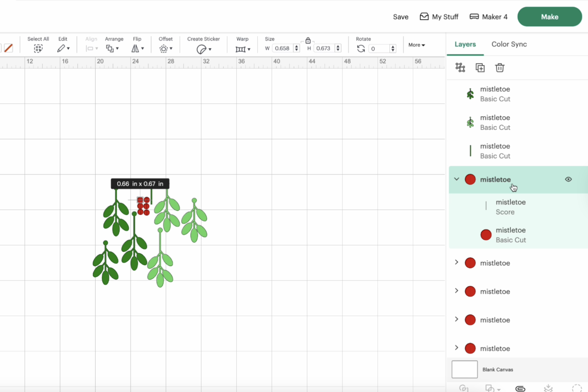Toggle the size aspect ratio lock
The height and width of the screenshot is (392, 588).
tap(308, 40)
